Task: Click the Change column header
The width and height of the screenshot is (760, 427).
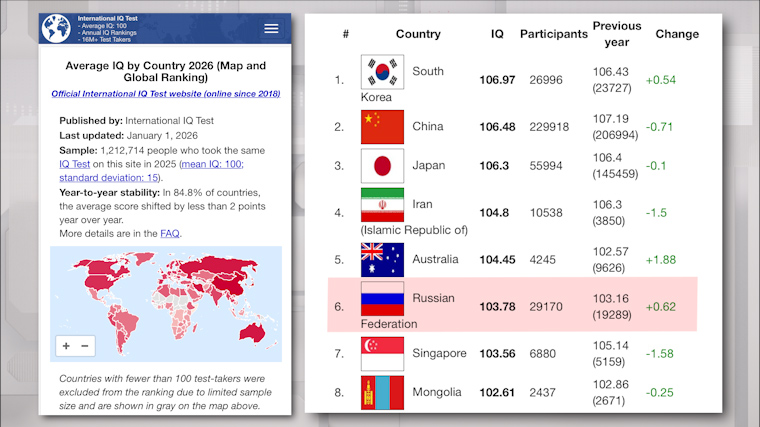Action: (x=677, y=34)
